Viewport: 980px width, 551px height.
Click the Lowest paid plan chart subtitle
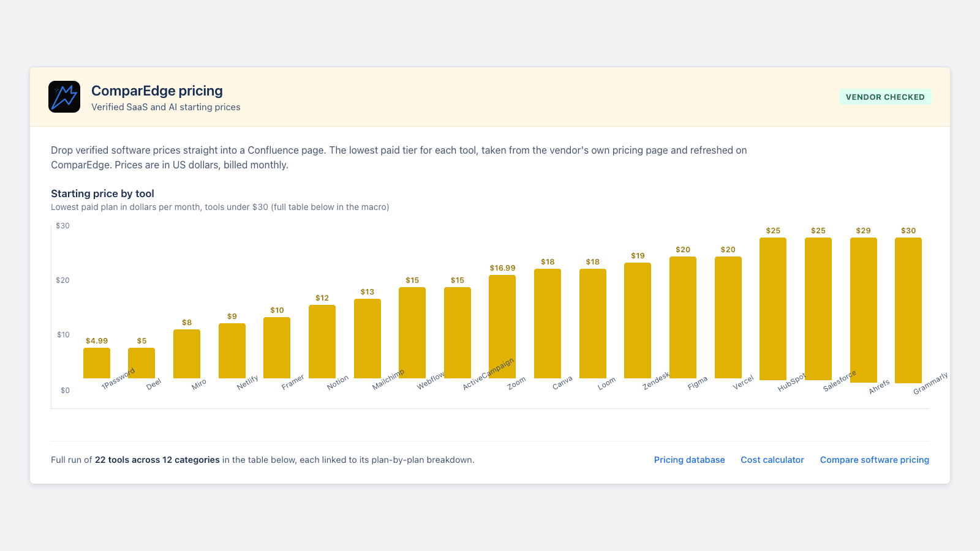[x=220, y=207]
